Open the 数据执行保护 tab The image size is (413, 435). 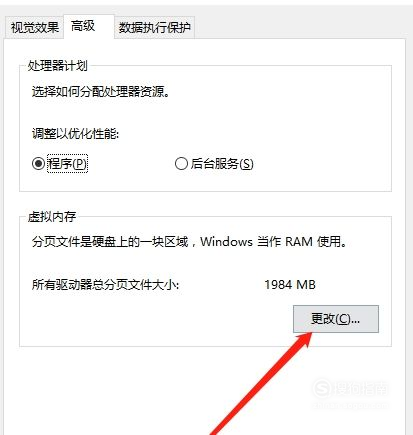[x=154, y=27]
